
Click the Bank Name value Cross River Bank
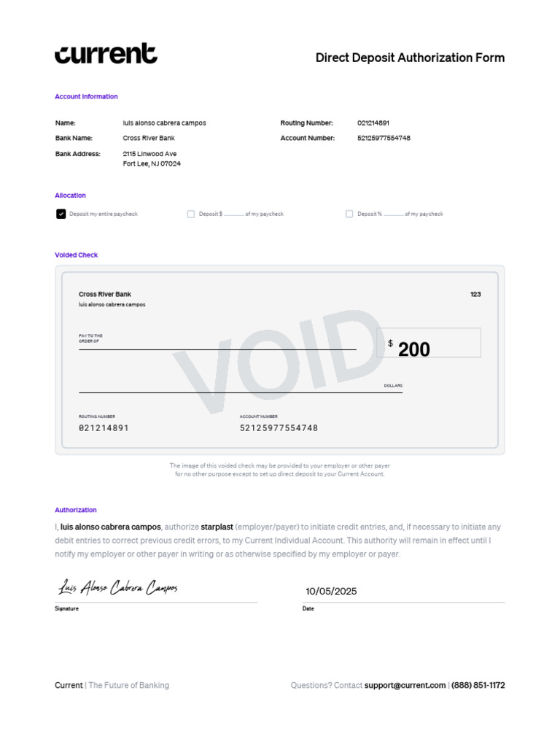tap(149, 138)
